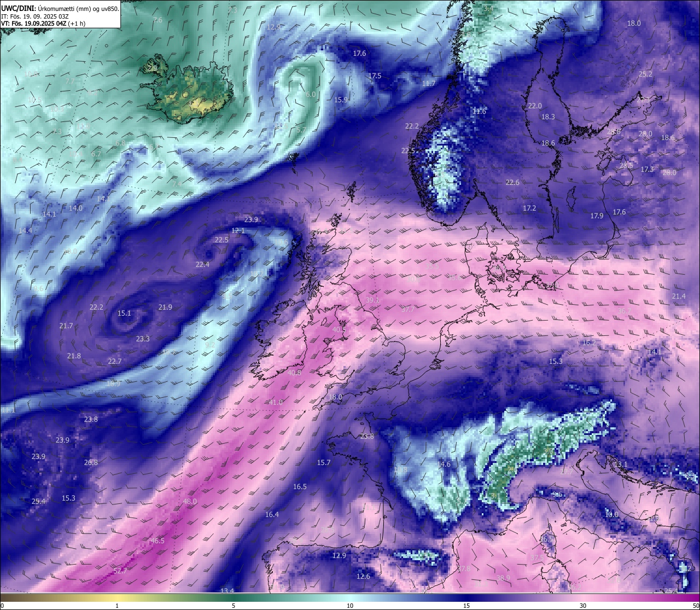This screenshot has height=610, width=700.
Task: Click the color scale tick label 30
Action: 583,606
